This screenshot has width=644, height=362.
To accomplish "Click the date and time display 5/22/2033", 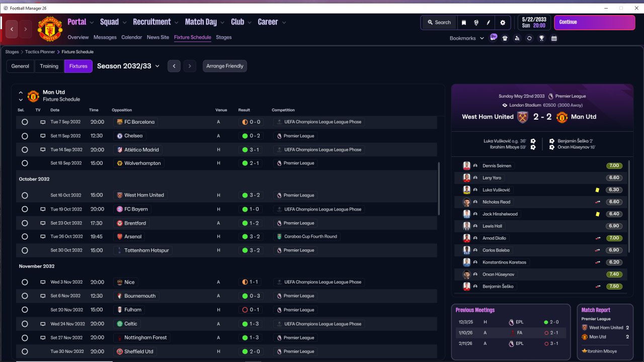I will pos(533,23).
